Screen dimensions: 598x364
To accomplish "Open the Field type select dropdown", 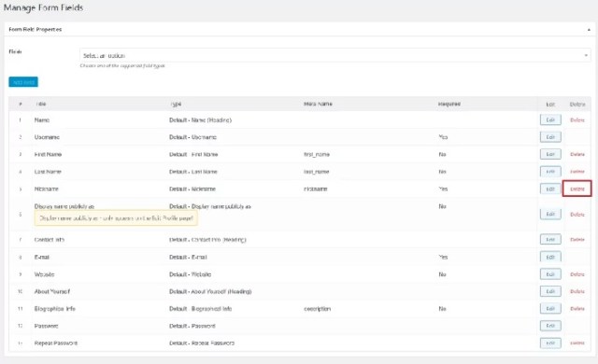I will (335, 56).
